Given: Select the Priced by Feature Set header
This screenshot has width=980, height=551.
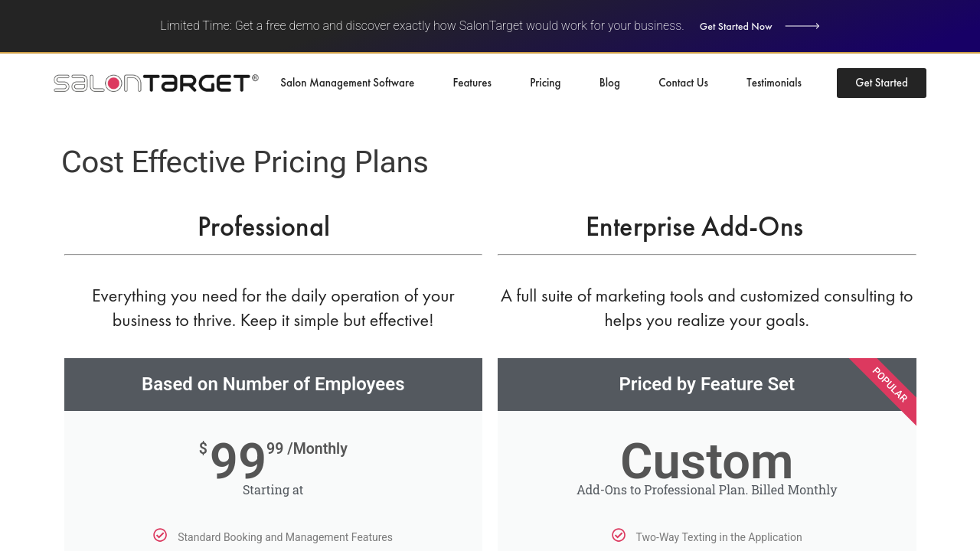Looking at the screenshot, I should click(x=706, y=384).
